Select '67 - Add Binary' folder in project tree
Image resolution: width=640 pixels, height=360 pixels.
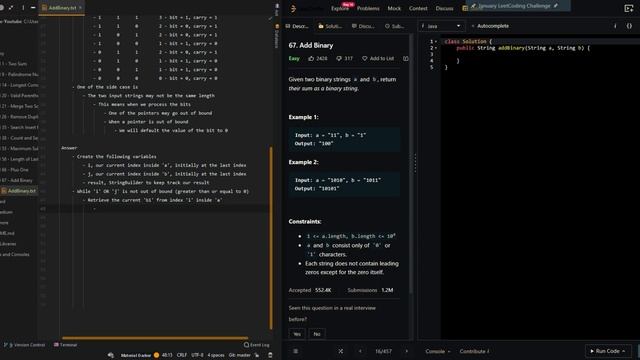pos(16,180)
